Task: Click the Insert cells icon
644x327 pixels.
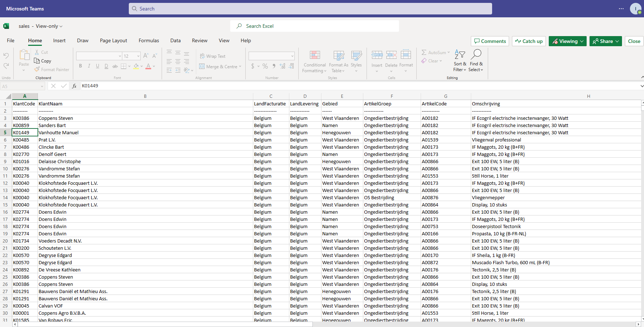Action: coord(377,55)
